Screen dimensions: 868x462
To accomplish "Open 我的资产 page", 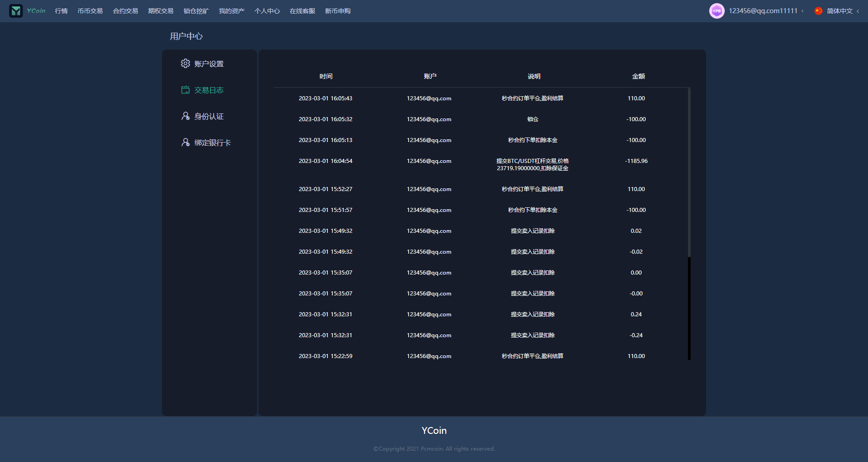I will pyautogui.click(x=231, y=11).
